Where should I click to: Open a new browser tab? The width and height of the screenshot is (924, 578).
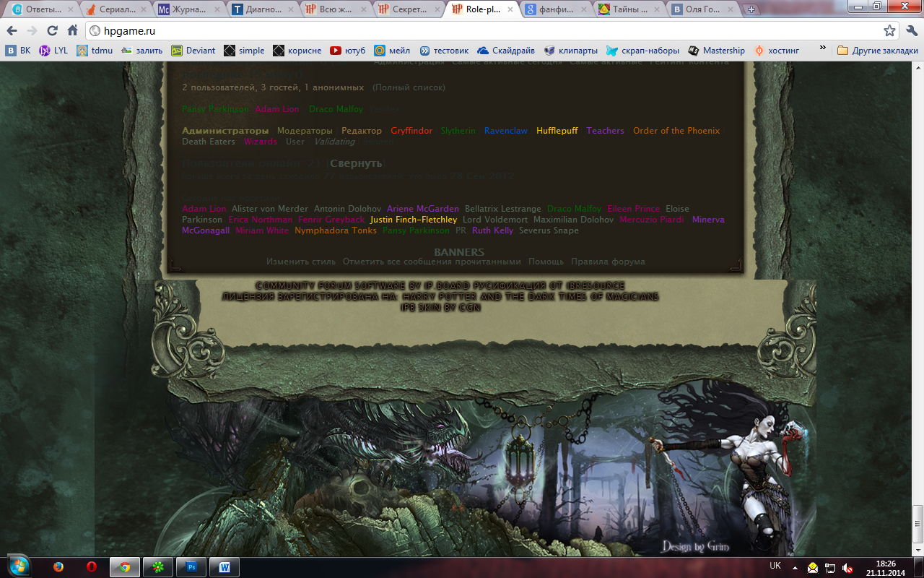tap(751, 10)
